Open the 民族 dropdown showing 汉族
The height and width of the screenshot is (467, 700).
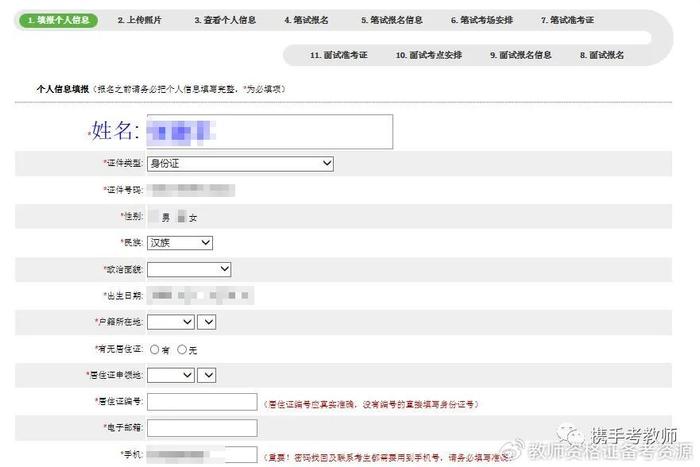click(x=180, y=242)
